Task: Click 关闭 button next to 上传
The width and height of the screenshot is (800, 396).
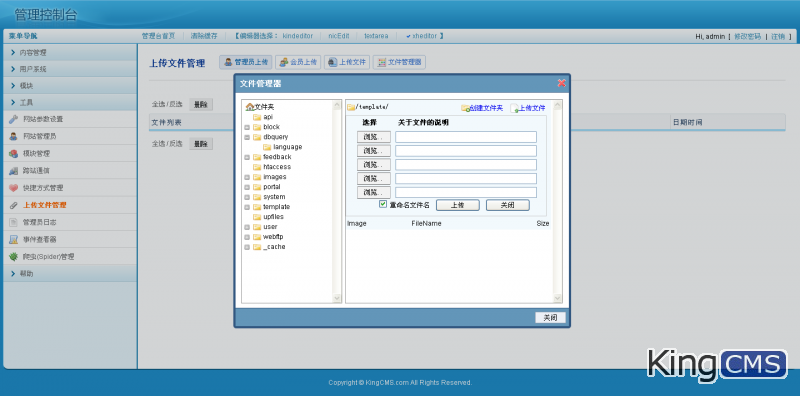Action: pyautogui.click(x=508, y=205)
